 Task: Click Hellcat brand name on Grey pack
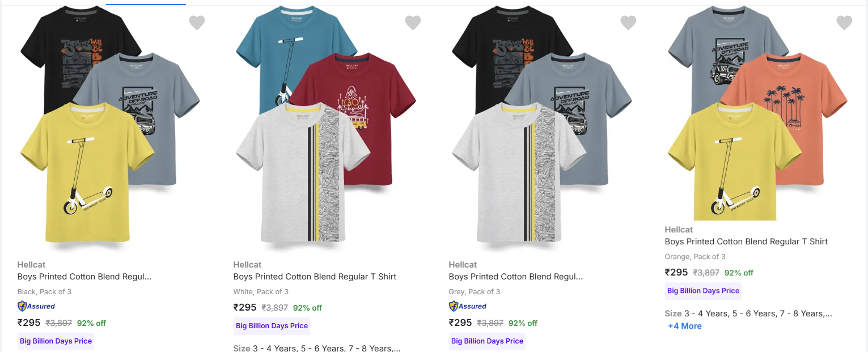(x=463, y=265)
